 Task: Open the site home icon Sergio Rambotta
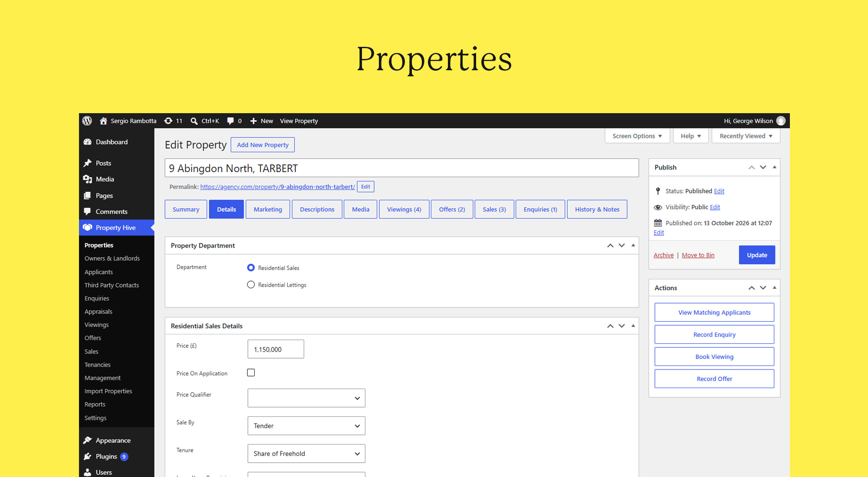[103, 121]
